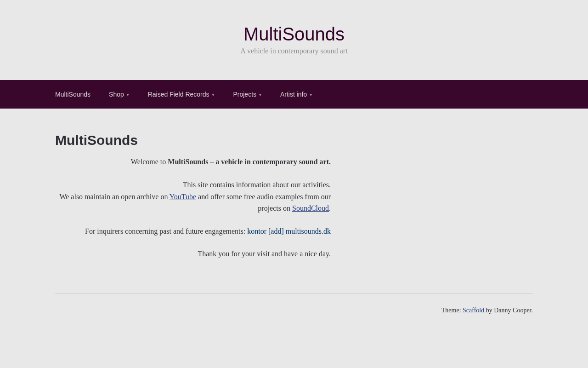Click the tagline 'A vehicle in contemporary sound art'
The image size is (588, 368).
coord(294,51)
